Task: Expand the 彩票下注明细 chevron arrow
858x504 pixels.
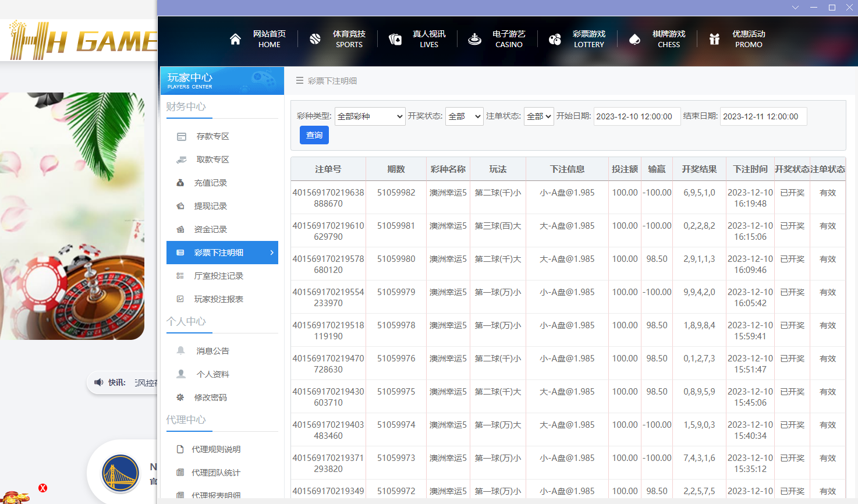Action: (272, 253)
